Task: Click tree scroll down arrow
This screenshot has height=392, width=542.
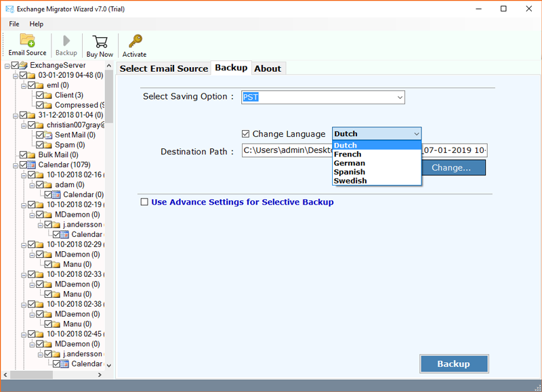Action: (109, 366)
